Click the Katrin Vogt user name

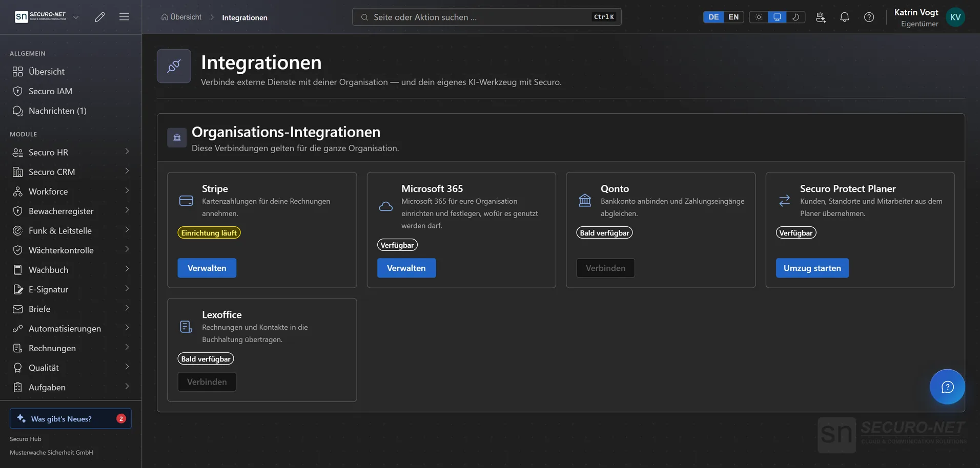[x=916, y=12]
